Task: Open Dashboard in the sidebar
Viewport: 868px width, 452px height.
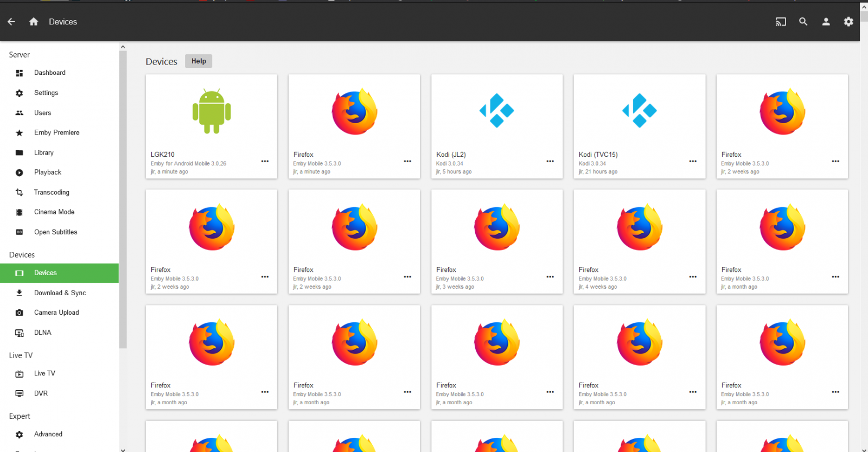Action: point(49,73)
